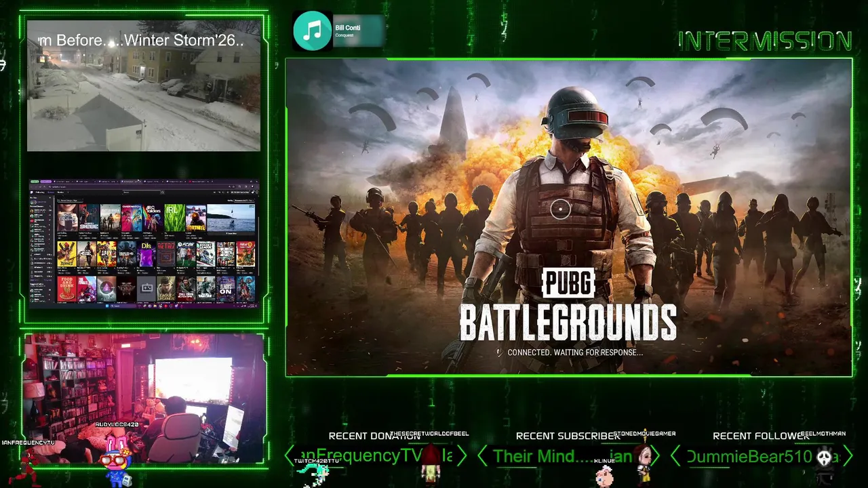This screenshot has height=488, width=868.
Task: Click the teal music note icon
Action: [312, 31]
